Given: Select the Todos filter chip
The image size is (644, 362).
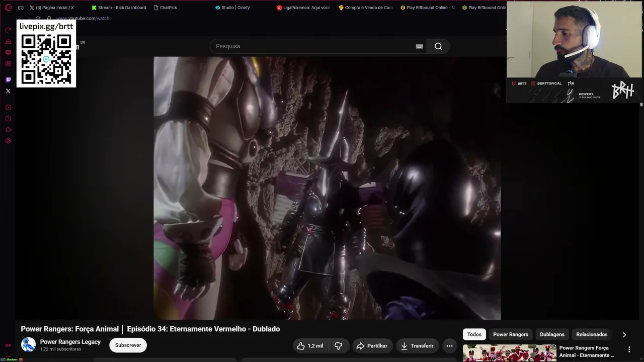Looking at the screenshot, I should point(474,334).
